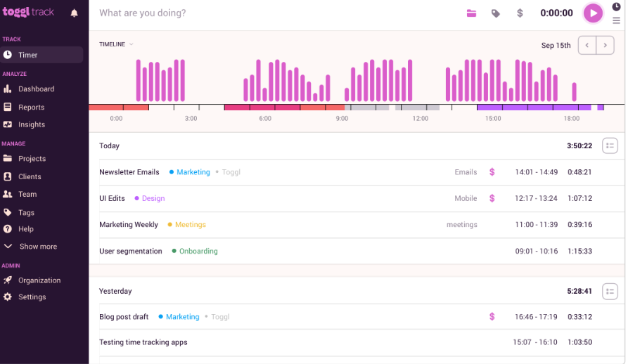This screenshot has height=364, width=628.
Task: Toggle billable dollar icon in timer bar
Action: tap(520, 13)
